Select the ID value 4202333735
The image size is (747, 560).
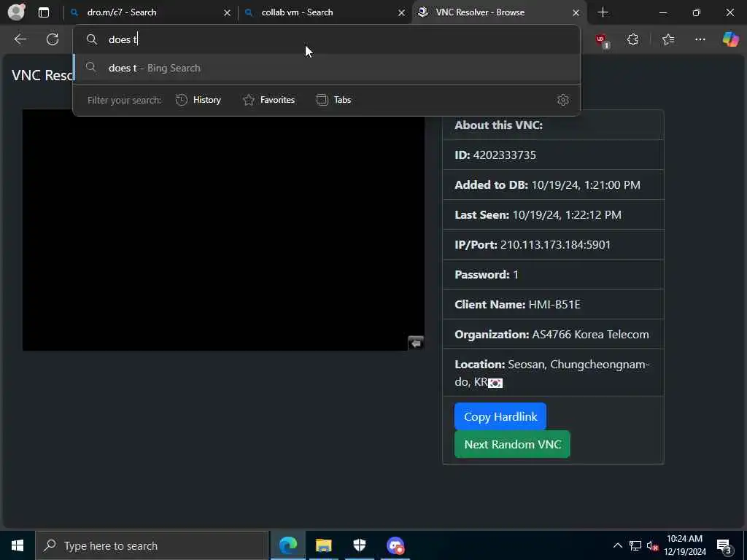pyautogui.click(x=504, y=155)
